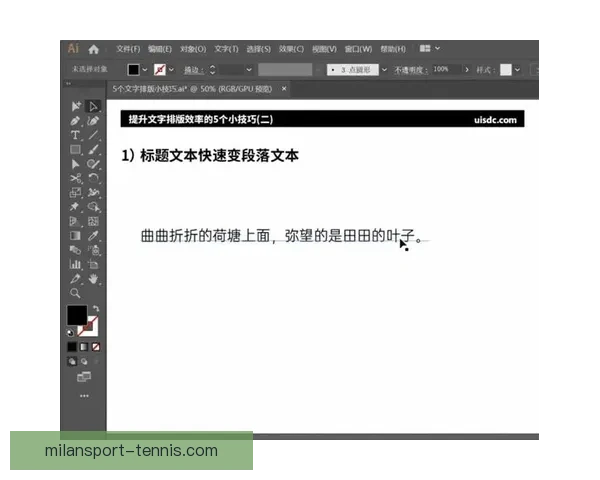Viewport: 600px width, 480px height.
Task: Open the 文字(T) menu
Action: [x=226, y=49]
